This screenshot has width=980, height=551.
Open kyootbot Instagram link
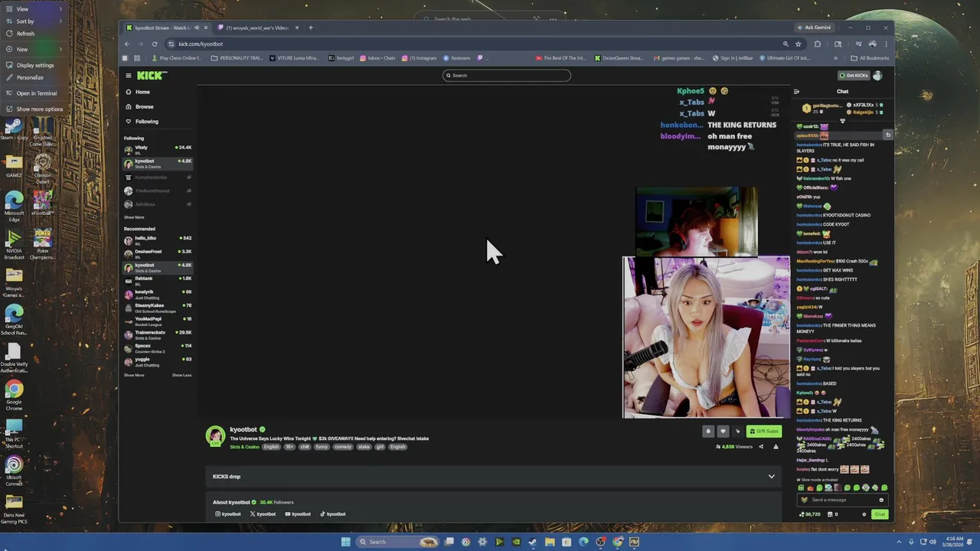click(x=228, y=514)
